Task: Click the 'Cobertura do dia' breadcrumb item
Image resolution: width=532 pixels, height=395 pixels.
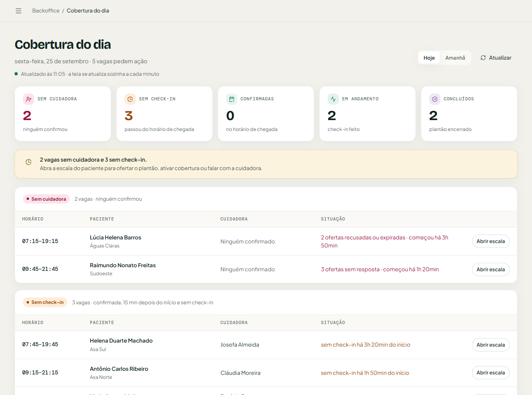Action: pos(88,11)
